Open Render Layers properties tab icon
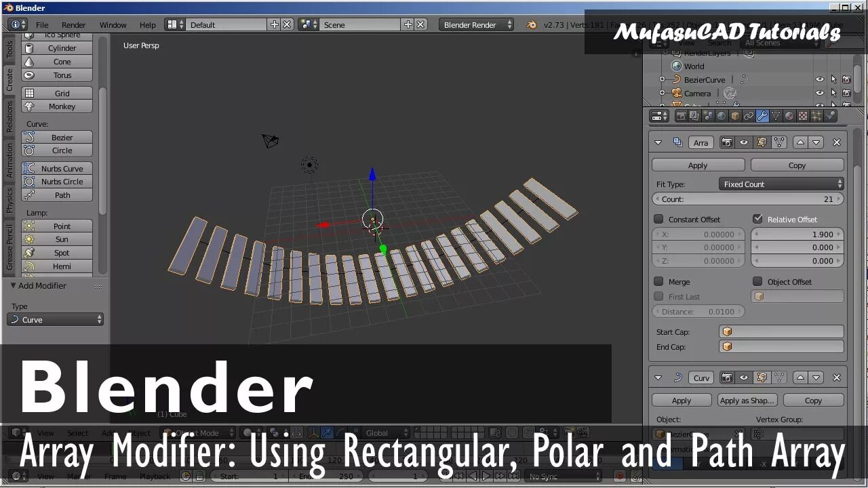Screen dimensions: 868x488 [x=694, y=116]
